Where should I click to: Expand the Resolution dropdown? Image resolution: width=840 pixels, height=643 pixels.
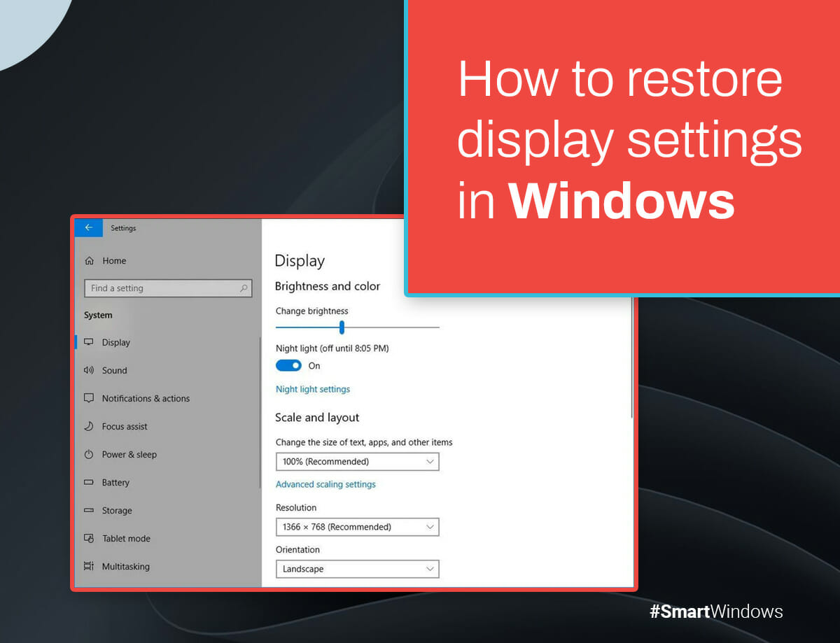357,527
